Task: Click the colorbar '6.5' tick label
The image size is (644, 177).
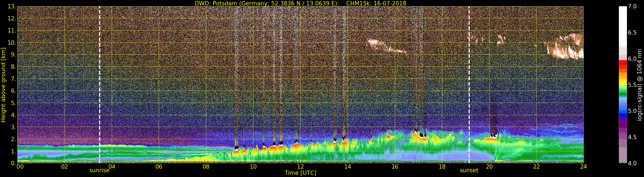Action: (632, 33)
